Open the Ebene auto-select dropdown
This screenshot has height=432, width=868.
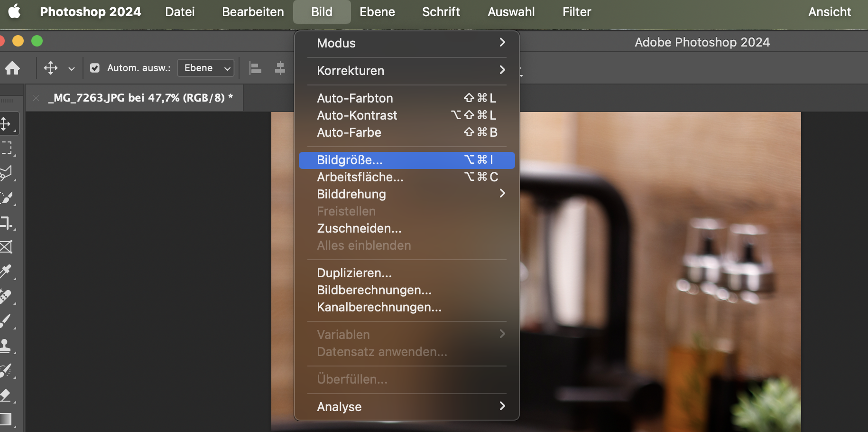206,68
